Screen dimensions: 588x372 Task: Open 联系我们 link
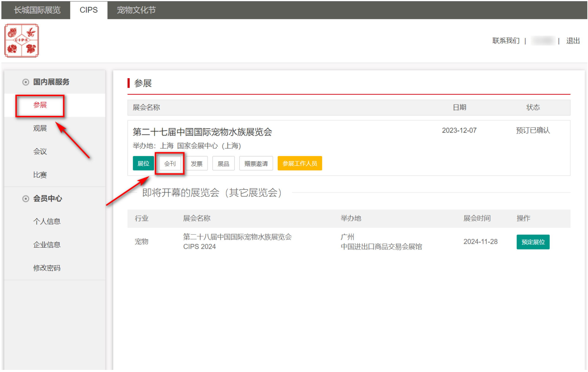click(x=506, y=41)
